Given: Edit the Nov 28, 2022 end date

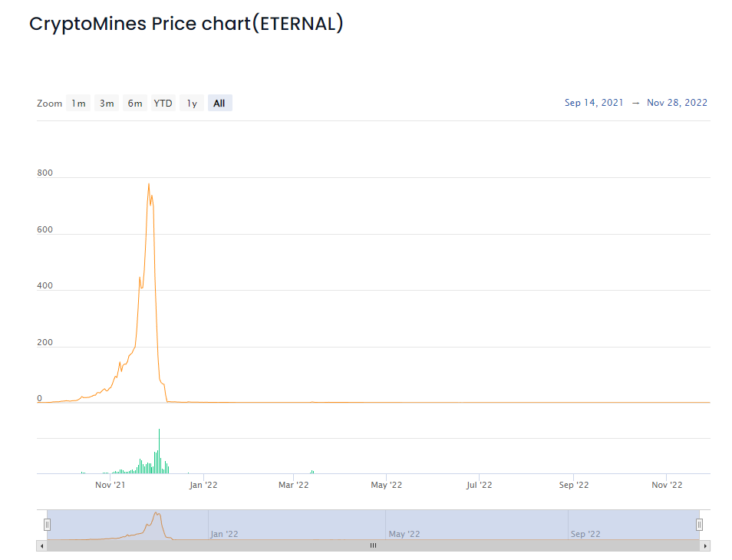Looking at the screenshot, I should (677, 103).
